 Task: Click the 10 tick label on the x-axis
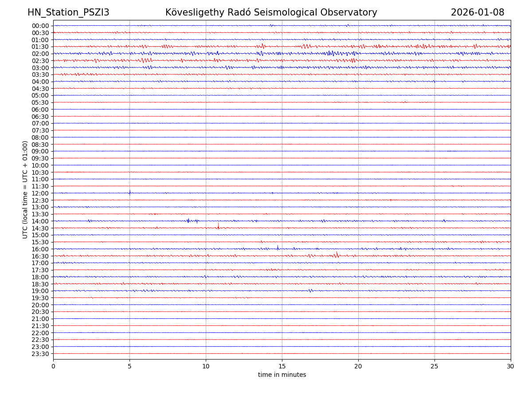click(206, 367)
